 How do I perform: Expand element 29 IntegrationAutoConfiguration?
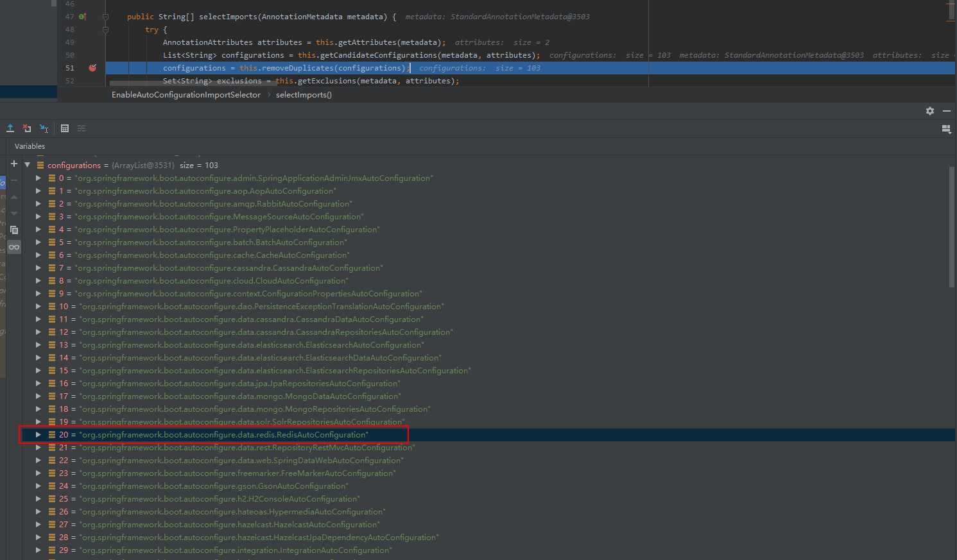coord(39,550)
